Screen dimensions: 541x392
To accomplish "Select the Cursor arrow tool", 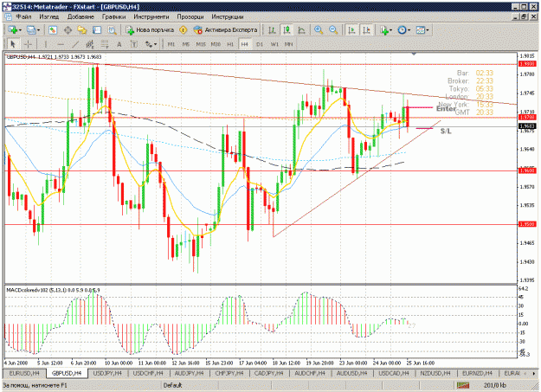I will tap(13, 44).
